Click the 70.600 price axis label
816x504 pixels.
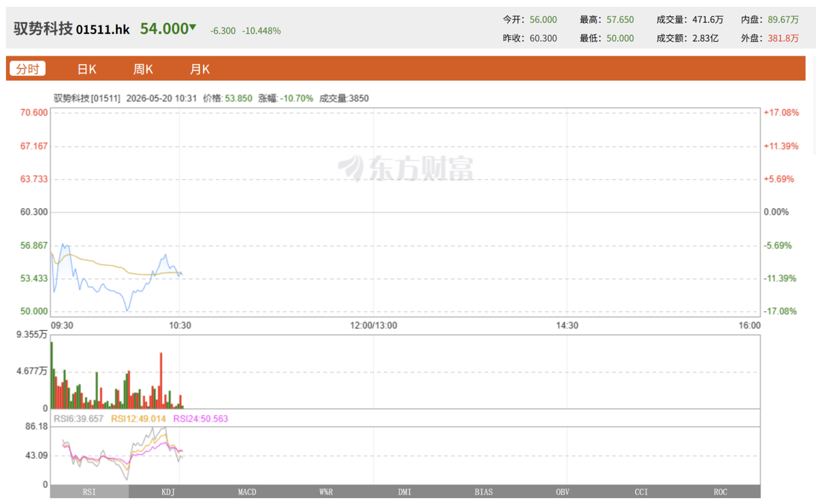click(x=34, y=113)
